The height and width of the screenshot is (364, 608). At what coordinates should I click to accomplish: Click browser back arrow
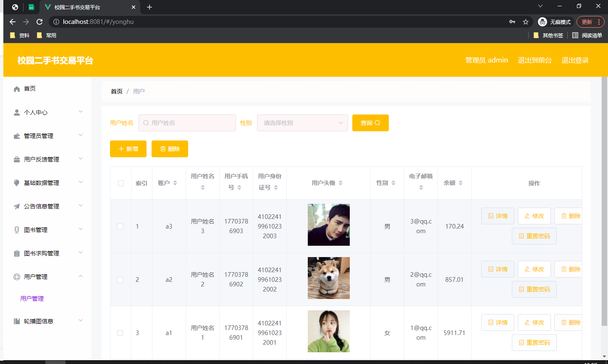[13, 22]
